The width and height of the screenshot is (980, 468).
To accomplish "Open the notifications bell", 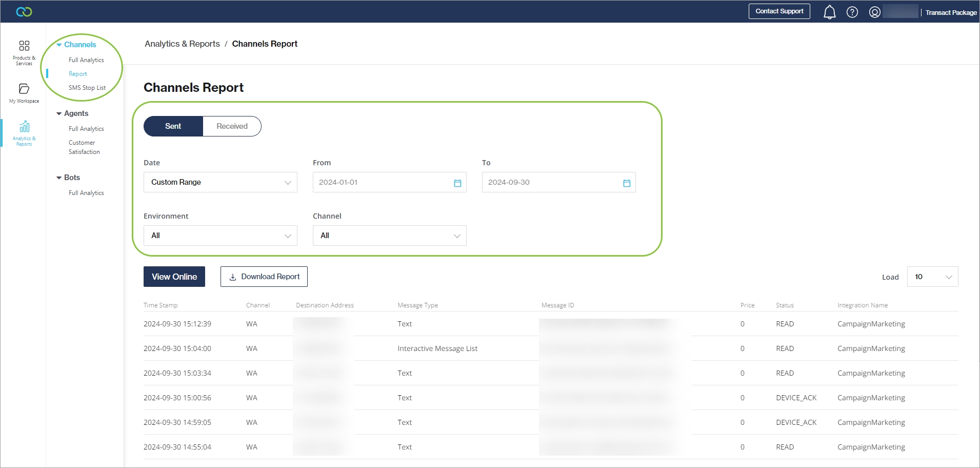I will pos(829,12).
